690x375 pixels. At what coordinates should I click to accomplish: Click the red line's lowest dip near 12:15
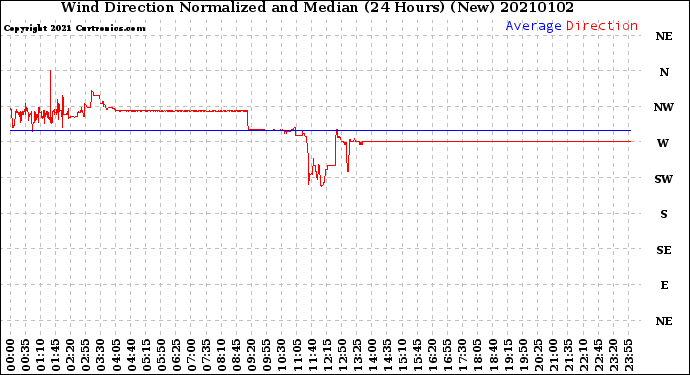point(322,185)
